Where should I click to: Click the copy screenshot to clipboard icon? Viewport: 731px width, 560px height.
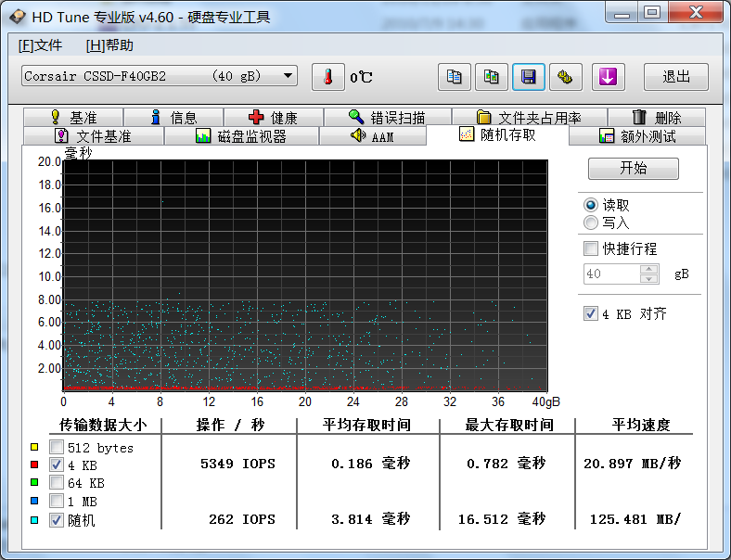(491, 77)
